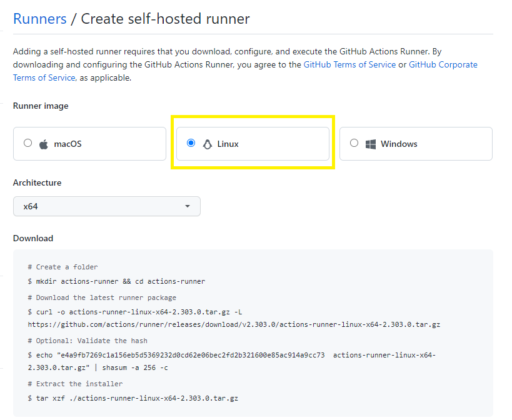Open GitHub Terms of Service link

[349, 64]
